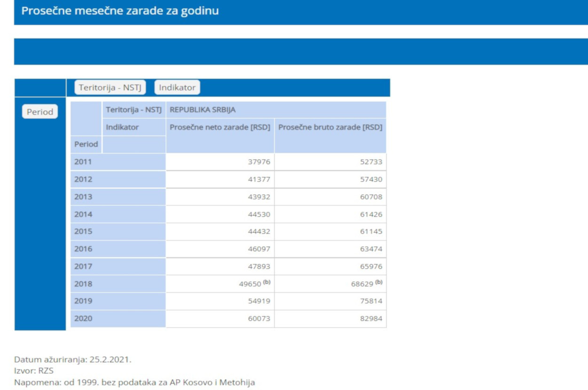Screen dimensions: 588x390
Task: Click the Period header cell inside table
Action: click(x=86, y=144)
